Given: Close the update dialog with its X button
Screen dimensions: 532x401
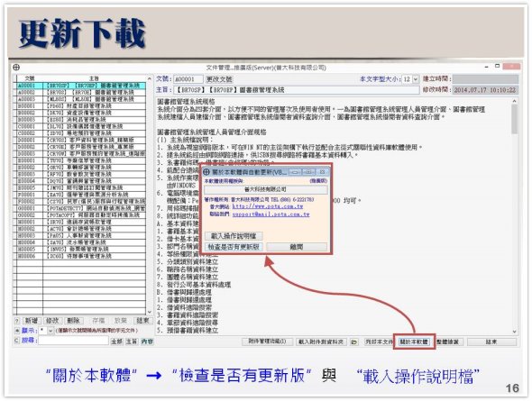Looking at the screenshot, I should point(322,172).
